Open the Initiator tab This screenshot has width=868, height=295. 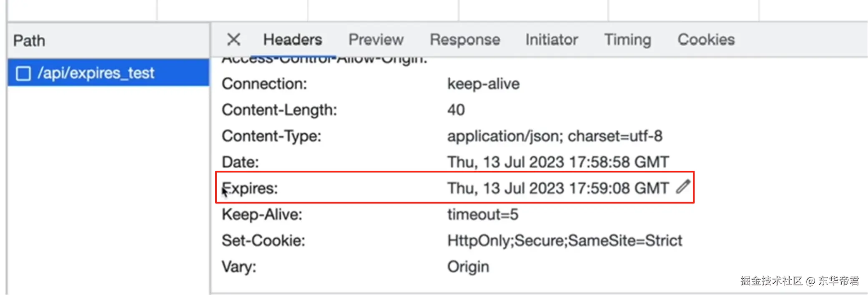[551, 40]
